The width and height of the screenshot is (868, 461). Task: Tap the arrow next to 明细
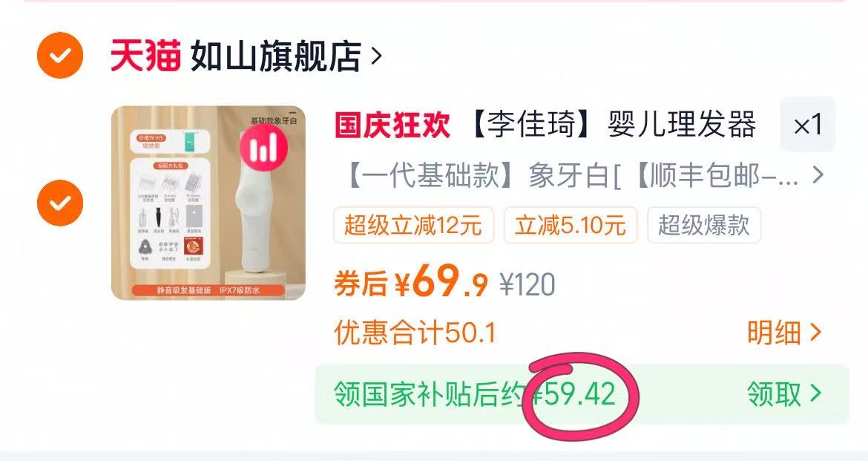[x=815, y=333]
